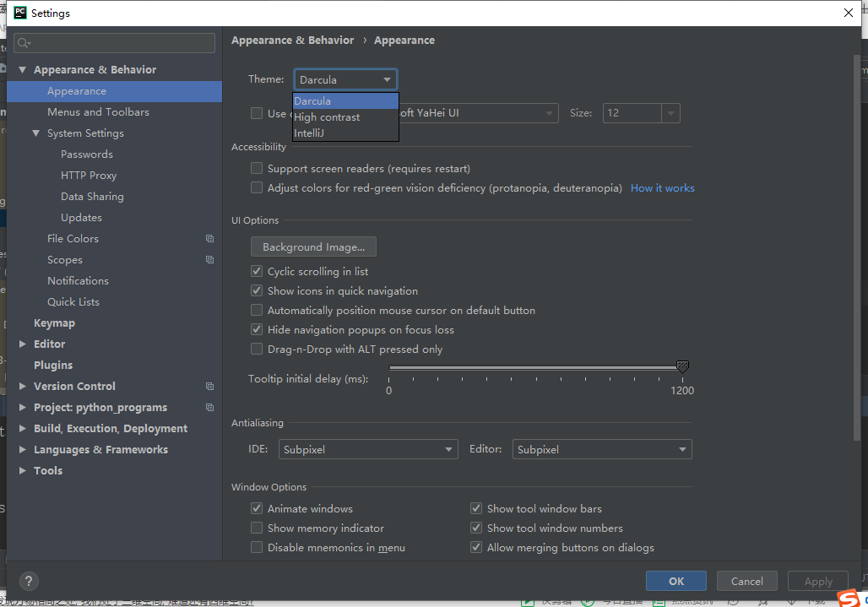Open Keymap settings

[x=54, y=323]
